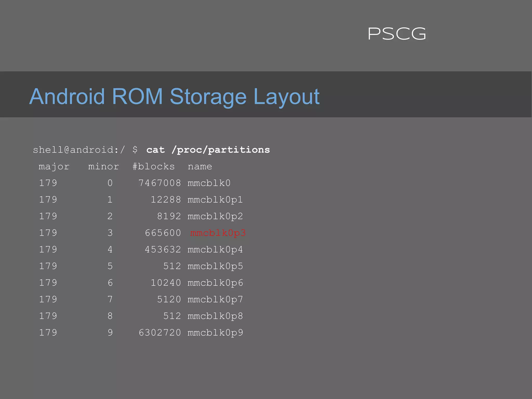The height and width of the screenshot is (399, 532).
Task: Click the shell@android:/ $ prompt
Action: point(85,150)
